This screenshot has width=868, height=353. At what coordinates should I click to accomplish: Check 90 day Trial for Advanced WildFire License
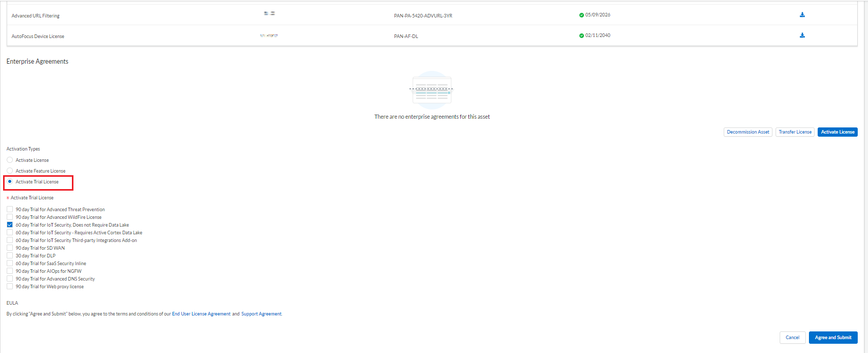[10, 217]
